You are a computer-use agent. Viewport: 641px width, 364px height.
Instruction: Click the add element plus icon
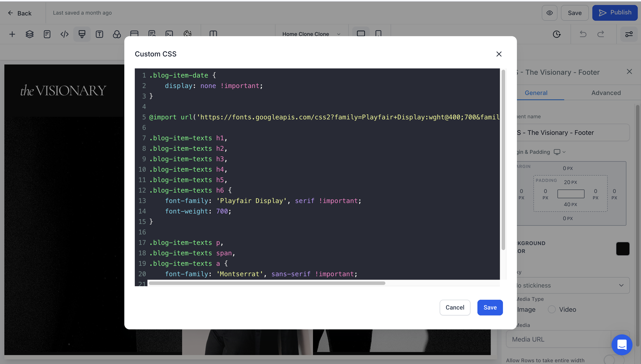[12, 34]
